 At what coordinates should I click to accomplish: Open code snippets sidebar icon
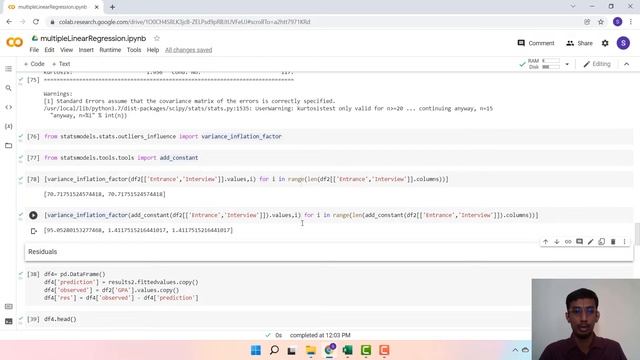pyautogui.click(x=9, y=107)
